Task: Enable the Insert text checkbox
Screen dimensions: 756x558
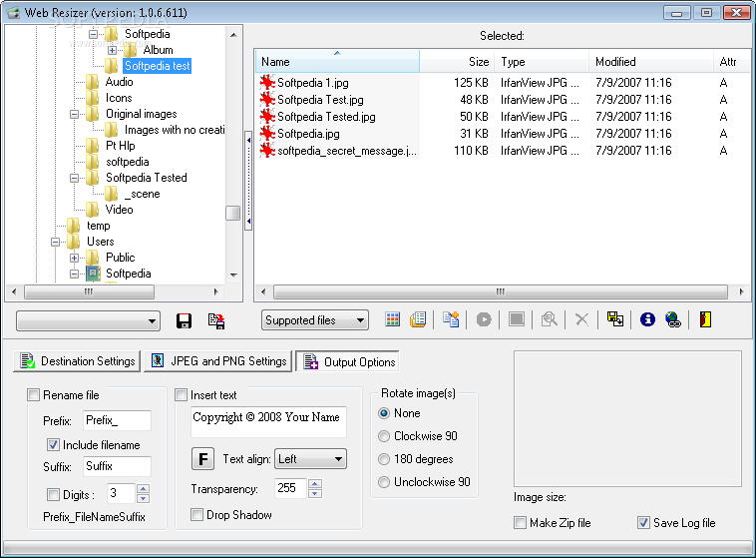Action: tap(181, 395)
